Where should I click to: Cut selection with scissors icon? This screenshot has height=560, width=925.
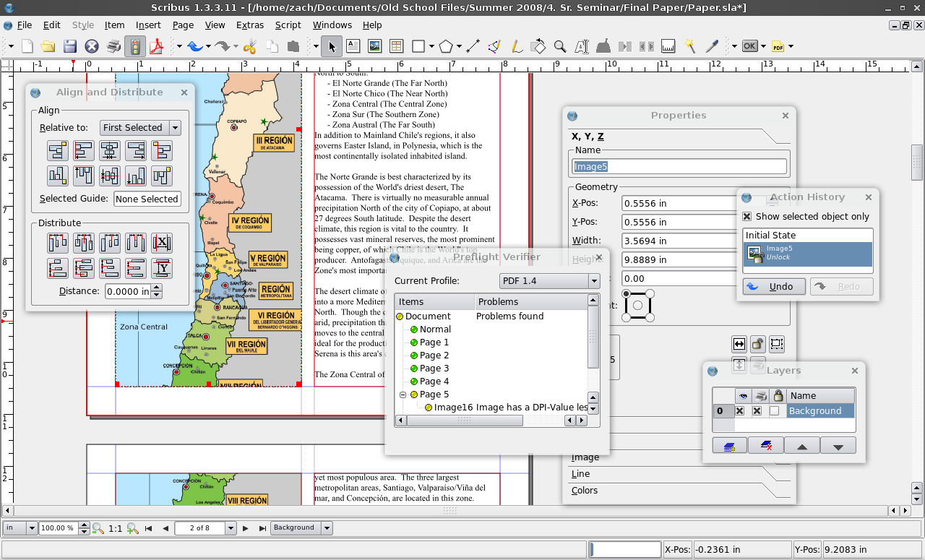(x=250, y=46)
